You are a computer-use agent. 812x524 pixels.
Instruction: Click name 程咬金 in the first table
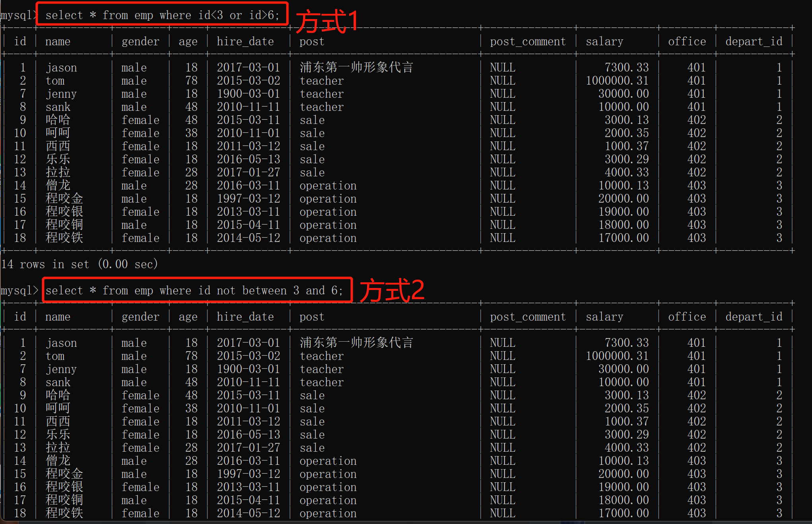click(64, 198)
